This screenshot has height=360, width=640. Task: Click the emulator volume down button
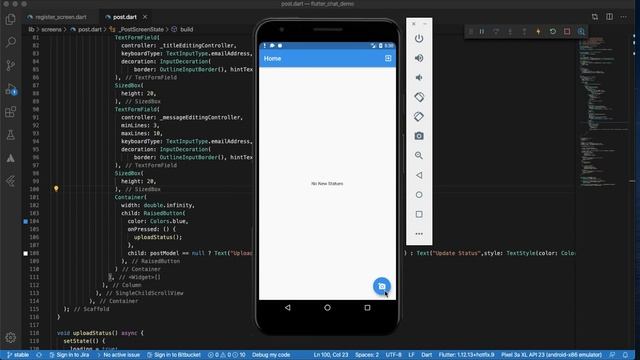tap(419, 78)
